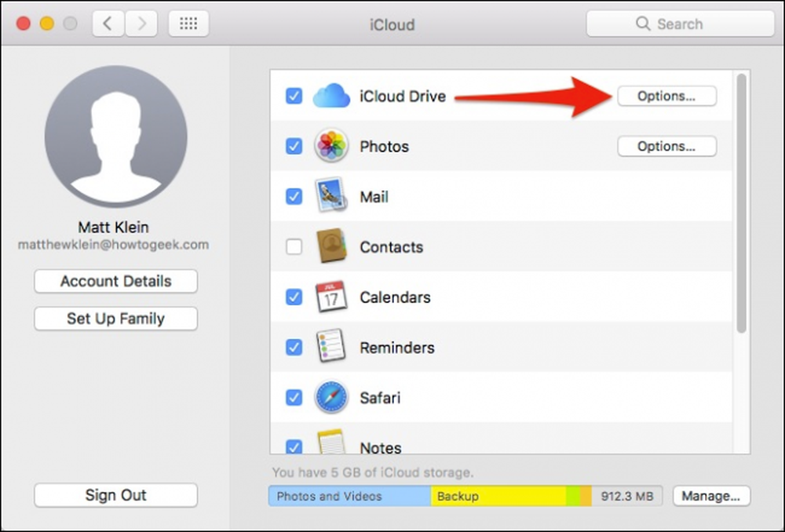Toggle the Notes checkbox
Screen dimensions: 785x532
point(294,446)
